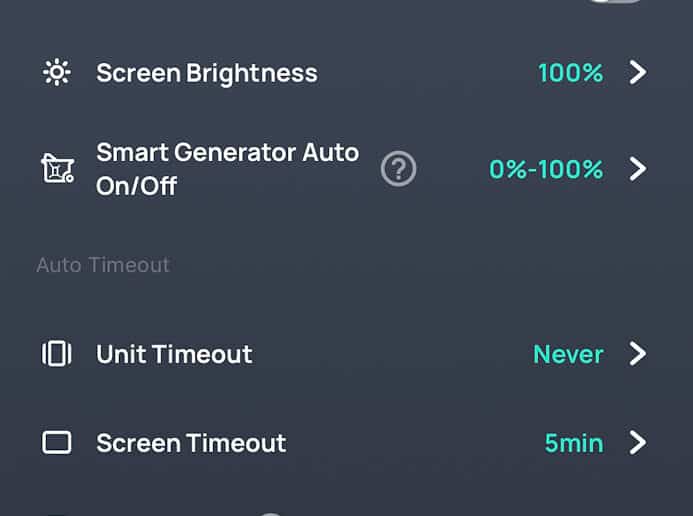The width and height of the screenshot is (693, 516).
Task: Click the Screen Timeout rectangle icon
Action: [57, 443]
